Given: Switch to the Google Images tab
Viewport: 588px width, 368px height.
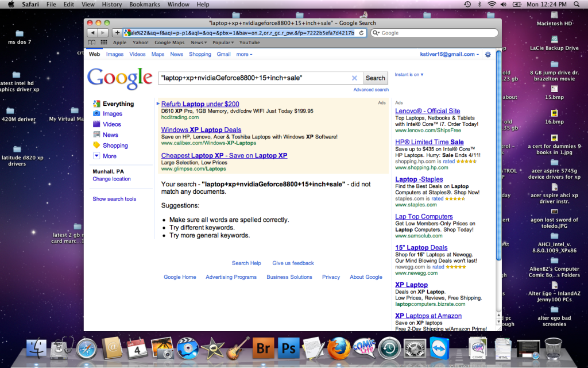Looking at the screenshot, I should point(115,55).
